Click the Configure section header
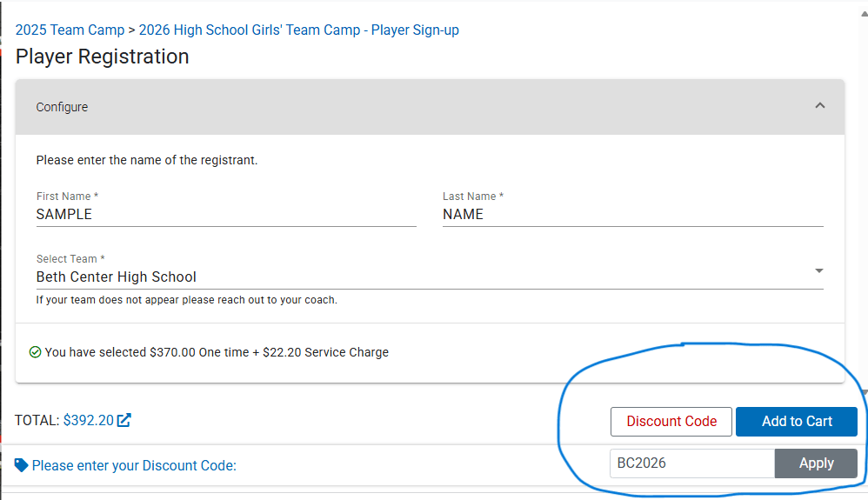This screenshot has width=868, height=500. tap(62, 107)
